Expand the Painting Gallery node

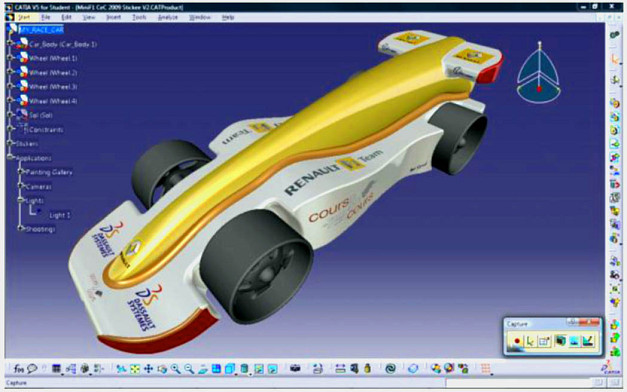(20, 172)
